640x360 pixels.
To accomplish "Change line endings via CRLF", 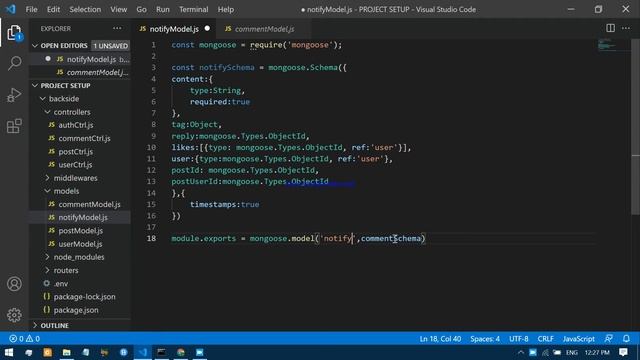I will coord(546,339).
